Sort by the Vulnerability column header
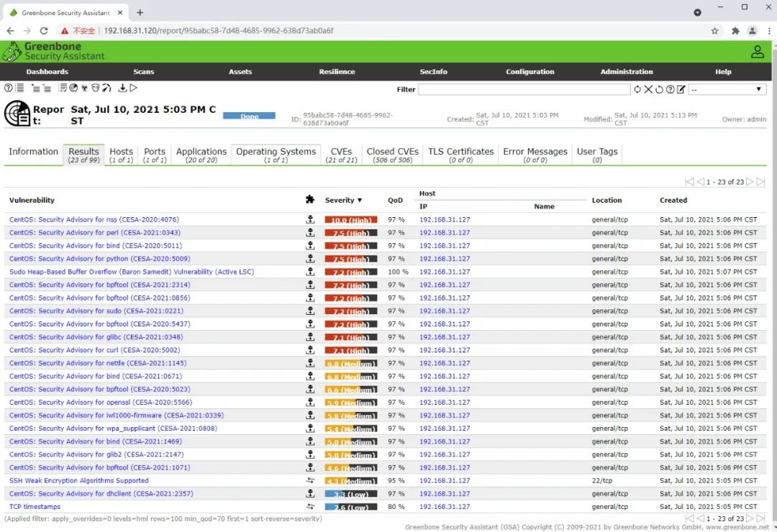 [32, 200]
